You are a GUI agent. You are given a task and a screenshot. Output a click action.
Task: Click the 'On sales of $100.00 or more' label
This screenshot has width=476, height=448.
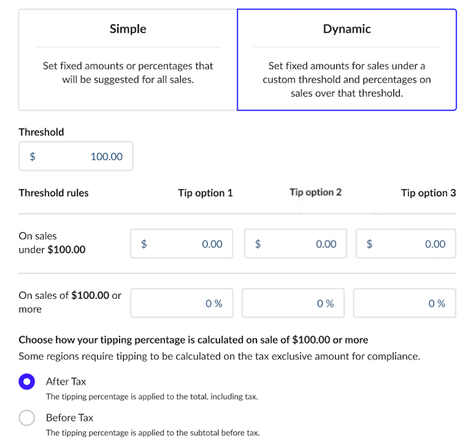pos(70,302)
